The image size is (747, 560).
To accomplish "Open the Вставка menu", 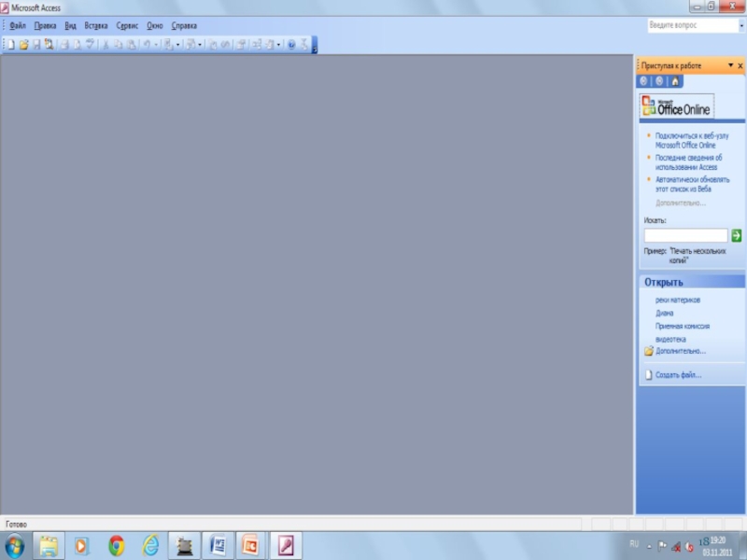I will (96, 26).
